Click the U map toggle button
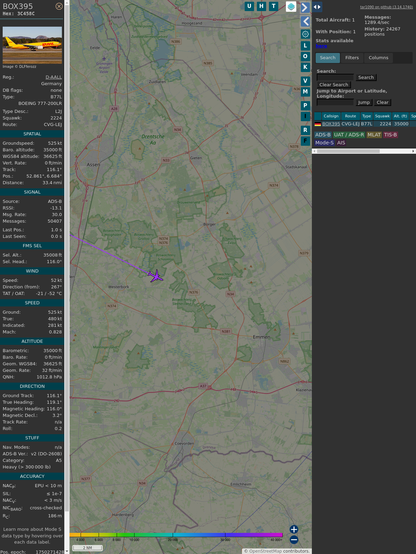This screenshot has width=416, height=554. click(249, 6)
